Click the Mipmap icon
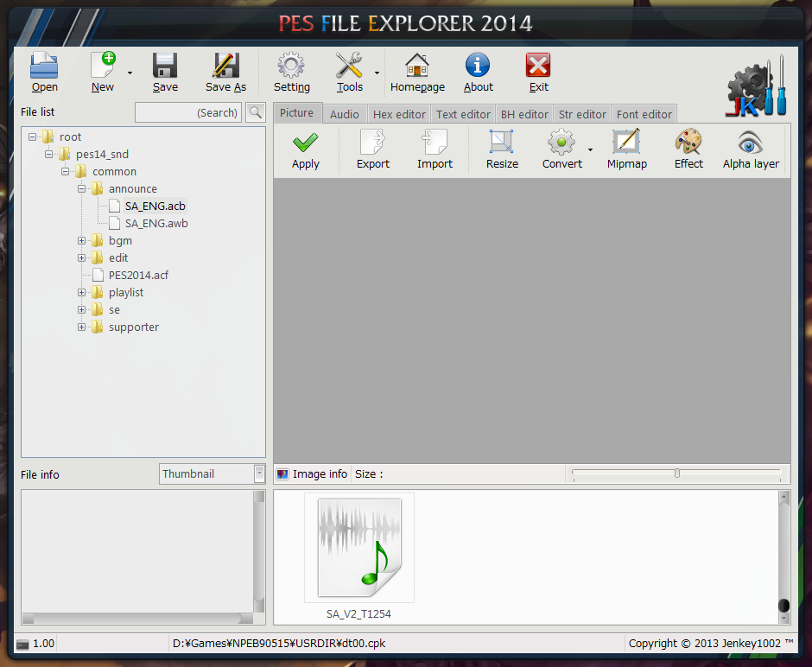Viewport: 812px width, 667px height. [x=626, y=149]
